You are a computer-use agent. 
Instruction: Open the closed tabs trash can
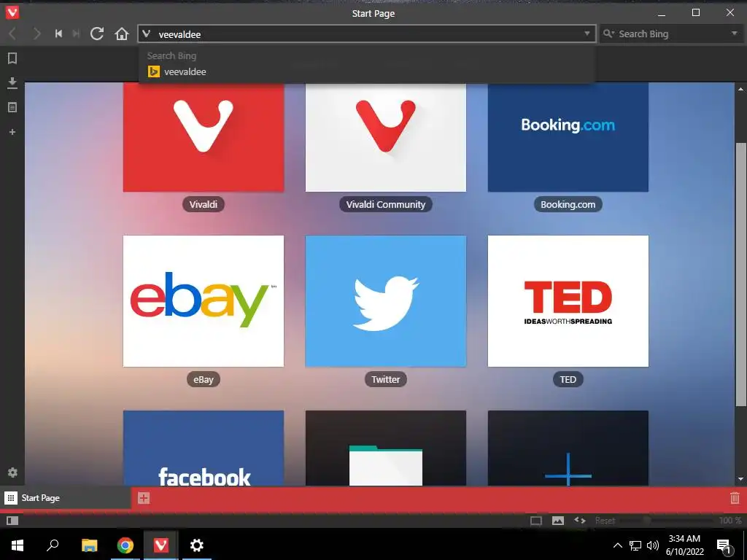[735, 498]
